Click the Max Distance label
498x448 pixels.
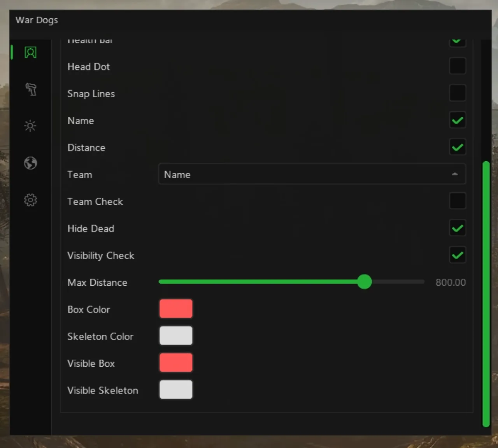[x=97, y=283]
